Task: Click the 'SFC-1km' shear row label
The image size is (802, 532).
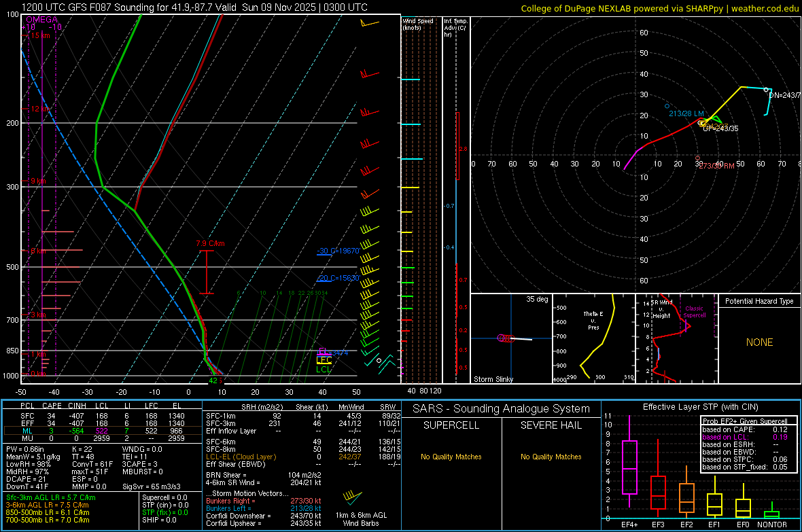Action: (x=220, y=416)
